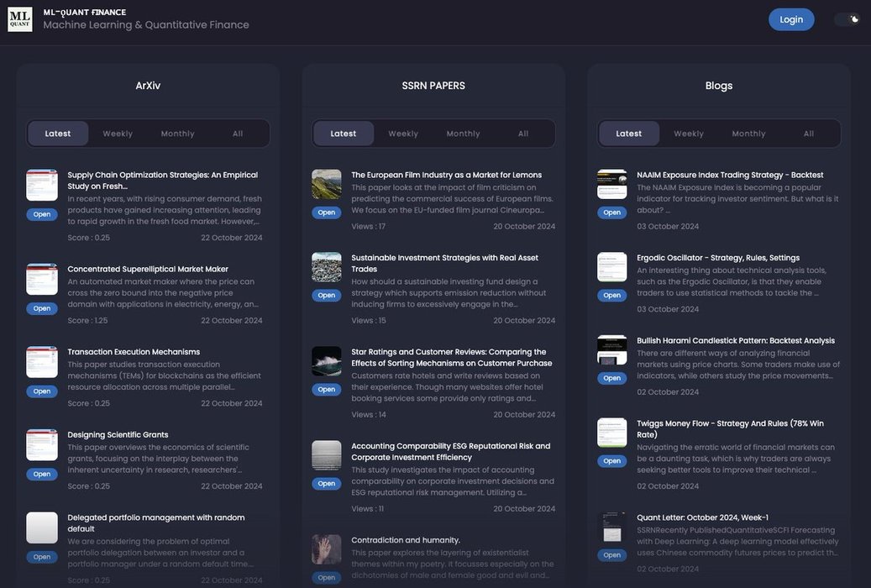871x588 pixels.
Task: Click Bullish Harami Candlestick Pattern title
Action: pyautogui.click(x=736, y=341)
